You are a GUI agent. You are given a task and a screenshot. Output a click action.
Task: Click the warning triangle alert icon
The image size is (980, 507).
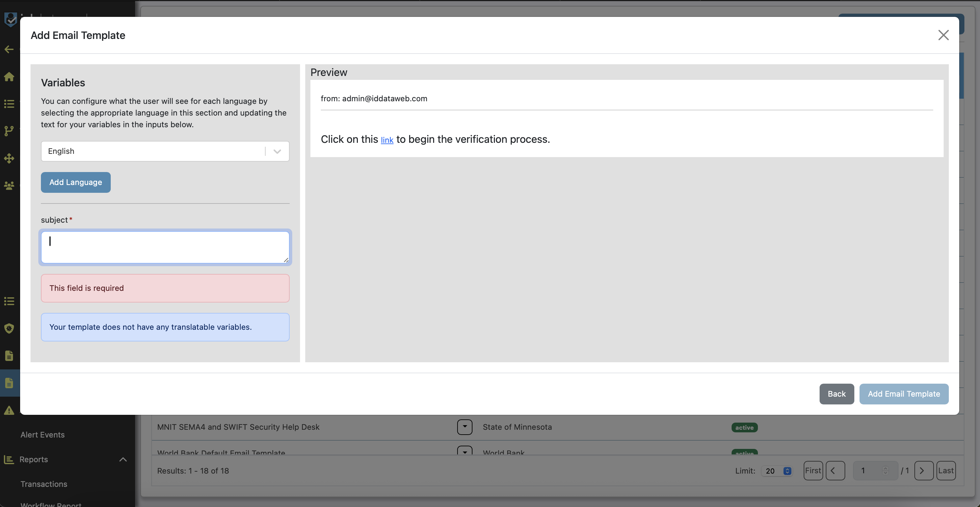[x=9, y=410]
